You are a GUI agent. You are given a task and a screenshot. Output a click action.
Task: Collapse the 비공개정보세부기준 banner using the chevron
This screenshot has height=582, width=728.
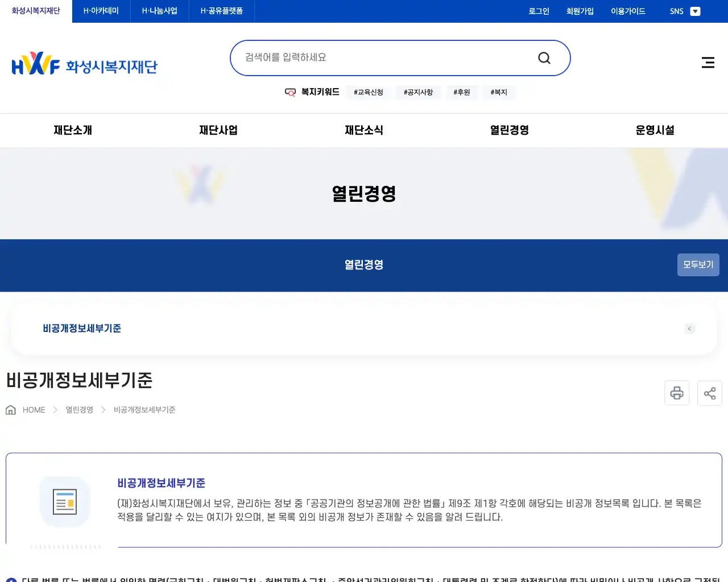(689, 329)
